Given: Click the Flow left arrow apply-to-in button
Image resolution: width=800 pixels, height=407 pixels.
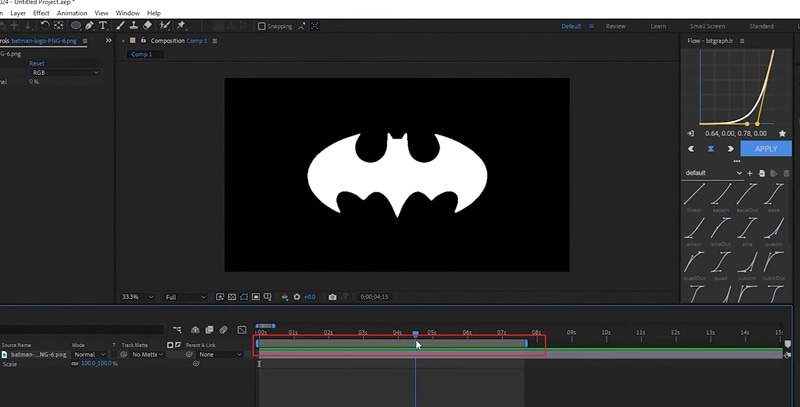Looking at the screenshot, I should point(691,149).
